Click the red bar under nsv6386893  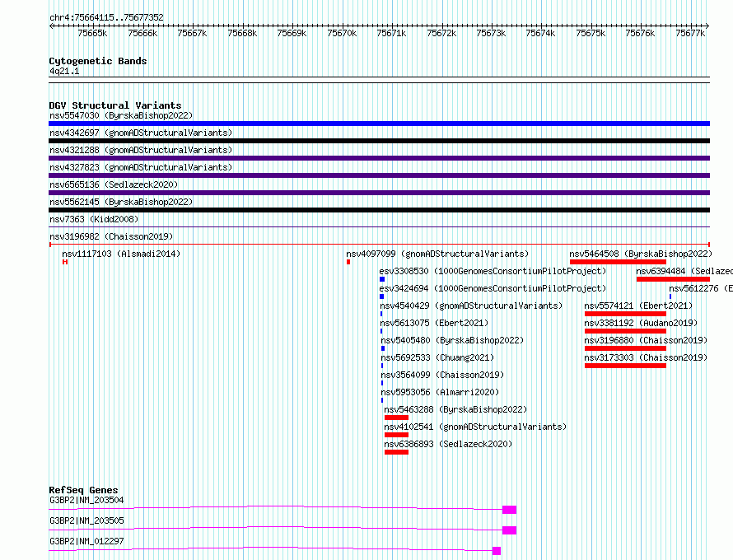click(x=396, y=452)
